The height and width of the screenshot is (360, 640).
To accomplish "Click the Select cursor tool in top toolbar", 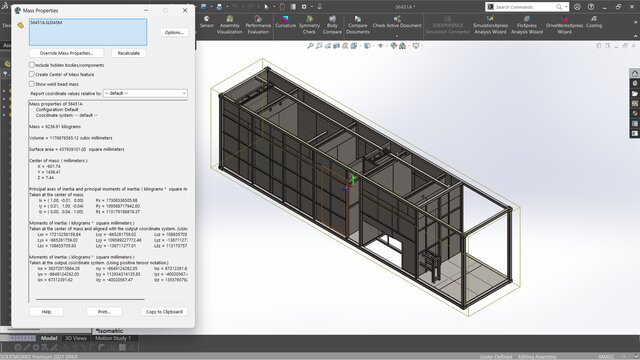I will (266, 7).
